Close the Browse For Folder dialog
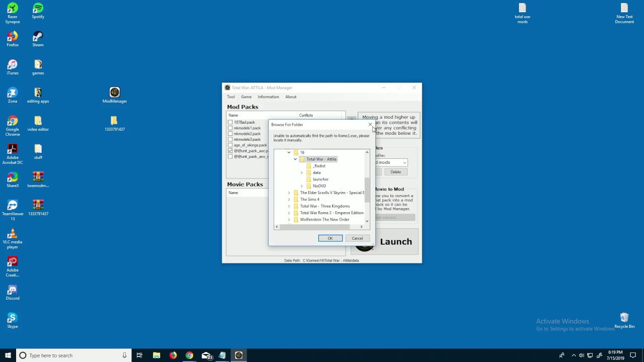The height and width of the screenshot is (362, 644). 370,124
